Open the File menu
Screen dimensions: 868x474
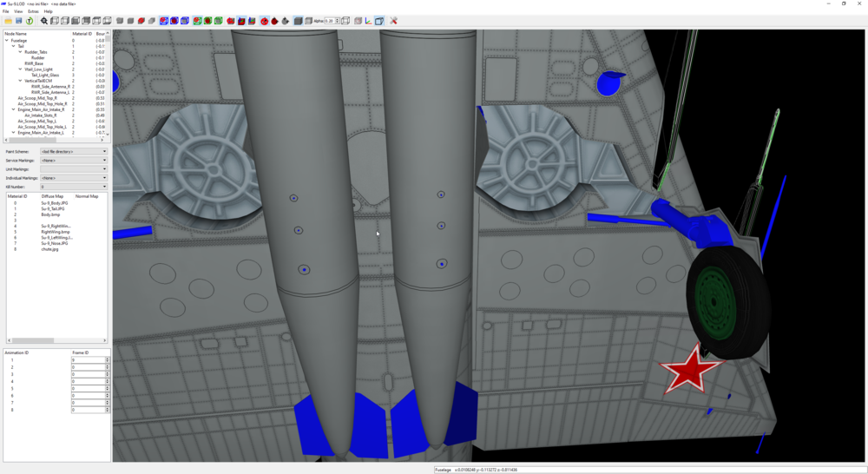[x=5, y=11]
